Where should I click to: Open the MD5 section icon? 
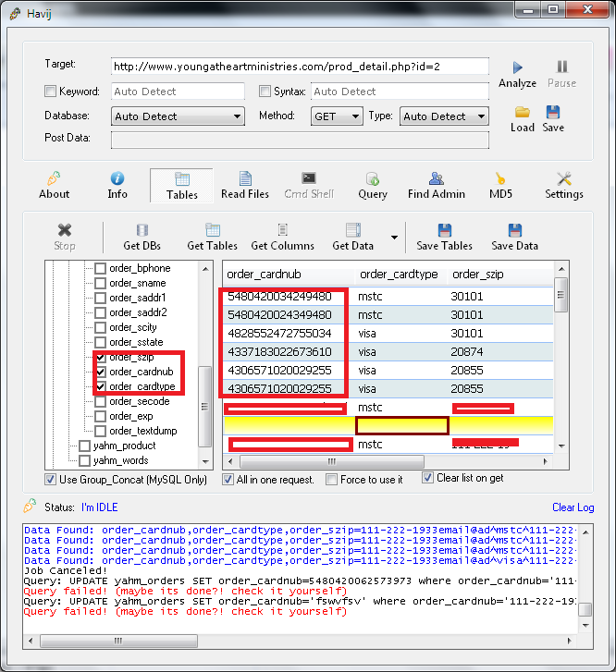(x=500, y=177)
